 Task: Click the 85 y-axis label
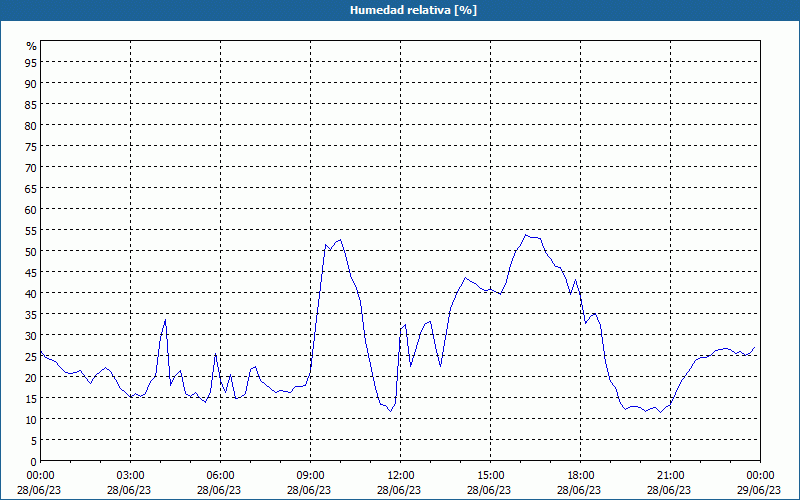[31, 104]
